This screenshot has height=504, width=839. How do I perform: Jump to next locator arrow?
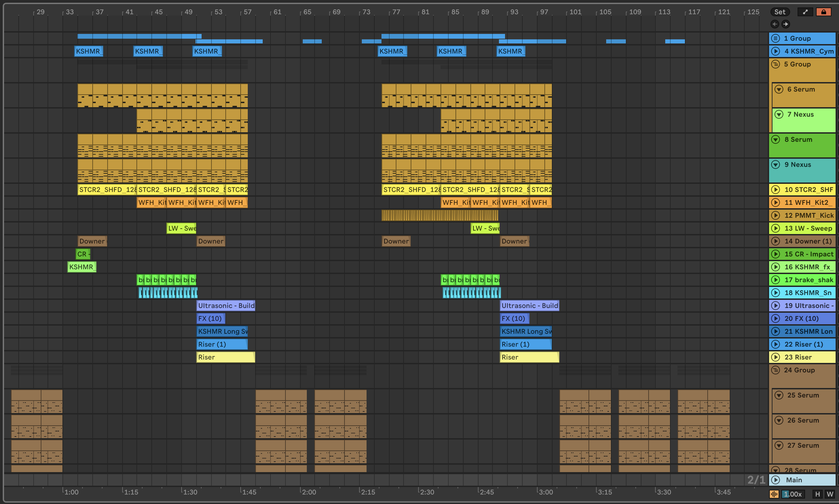786,24
